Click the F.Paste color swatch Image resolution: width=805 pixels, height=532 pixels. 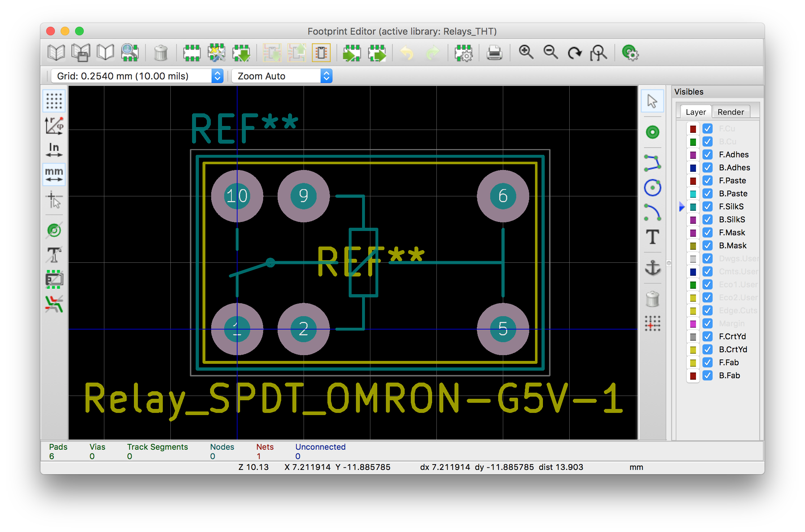(x=693, y=180)
